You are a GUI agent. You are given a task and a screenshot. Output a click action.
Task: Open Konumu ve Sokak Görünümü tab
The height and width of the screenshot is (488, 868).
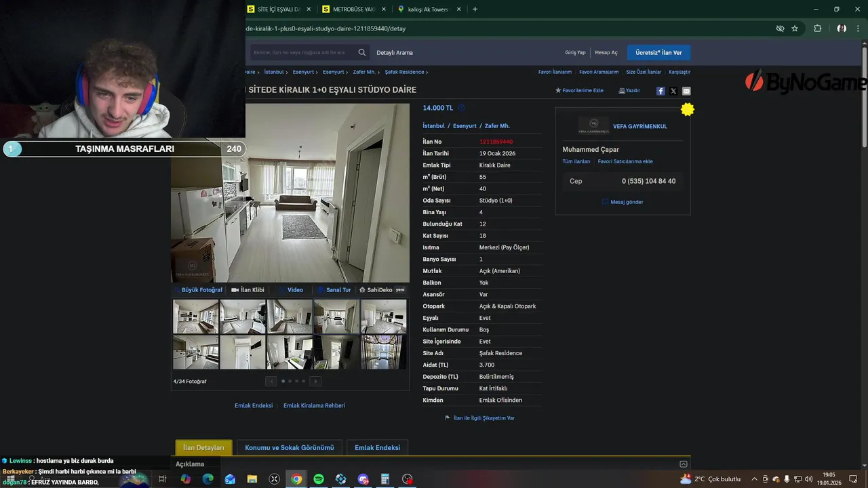(290, 447)
